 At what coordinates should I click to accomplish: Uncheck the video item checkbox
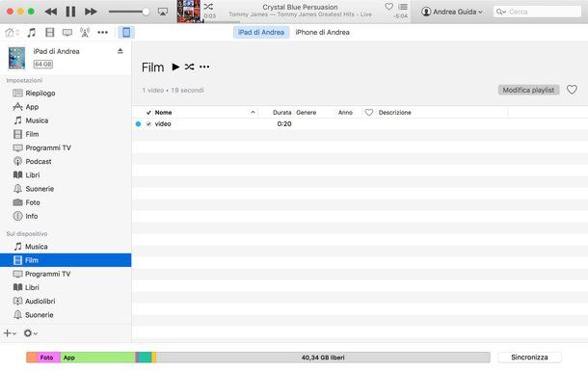click(148, 123)
